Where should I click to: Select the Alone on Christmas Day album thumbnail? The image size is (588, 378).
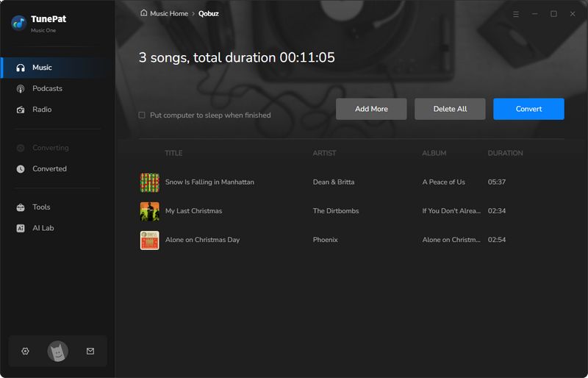coord(150,240)
